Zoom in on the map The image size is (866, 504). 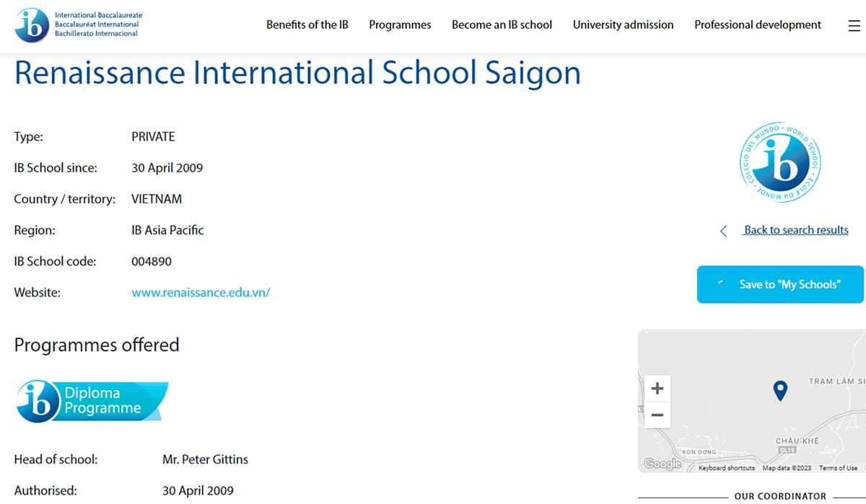(657, 389)
